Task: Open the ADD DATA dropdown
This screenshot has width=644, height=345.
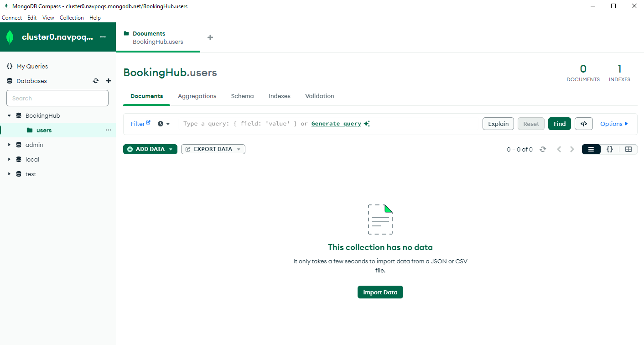Action: pyautogui.click(x=150, y=149)
